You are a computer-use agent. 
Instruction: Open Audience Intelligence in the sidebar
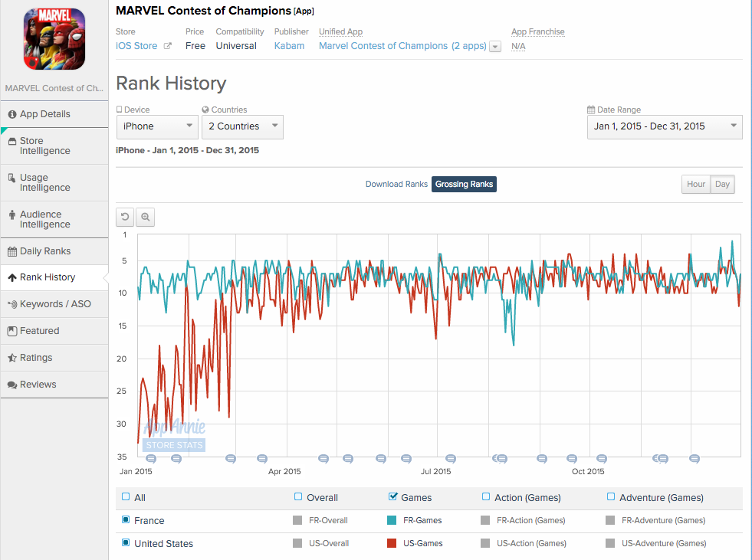click(54, 220)
